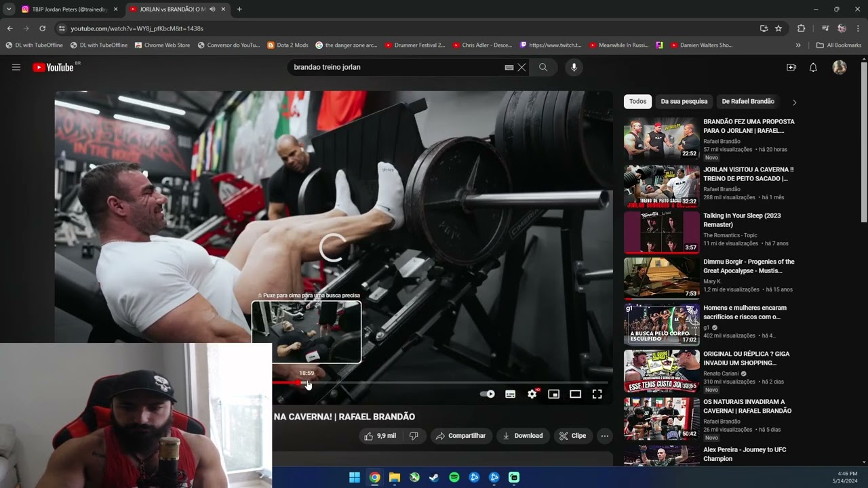The image size is (868, 488).
Task: Expand hidden bookmarks chevron
Action: pyautogui.click(x=798, y=45)
